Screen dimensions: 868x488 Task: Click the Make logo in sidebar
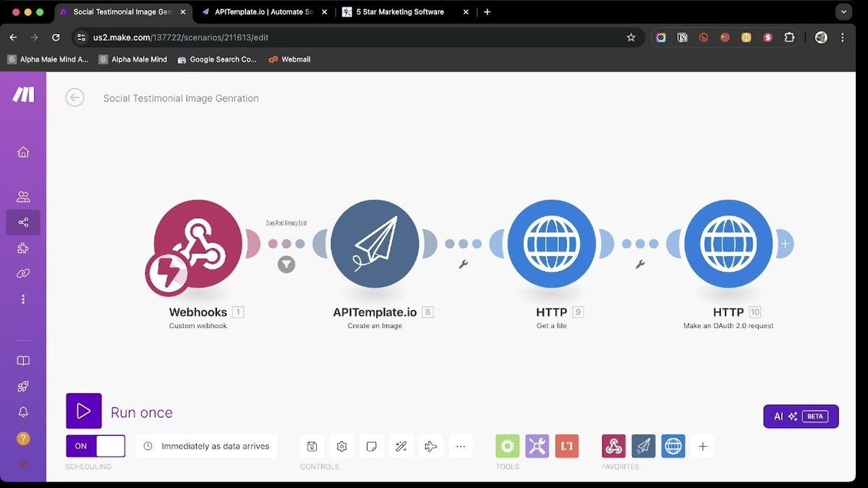coord(23,96)
